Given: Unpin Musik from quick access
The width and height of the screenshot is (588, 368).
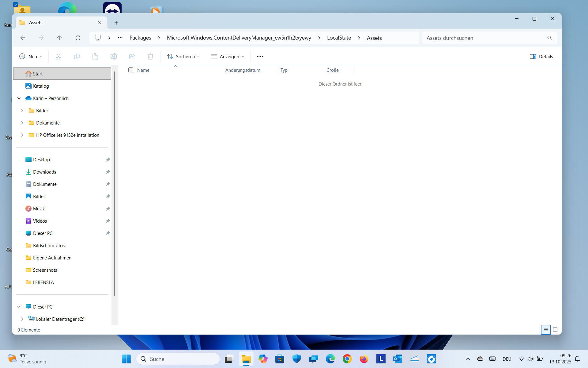Looking at the screenshot, I should coord(108,209).
